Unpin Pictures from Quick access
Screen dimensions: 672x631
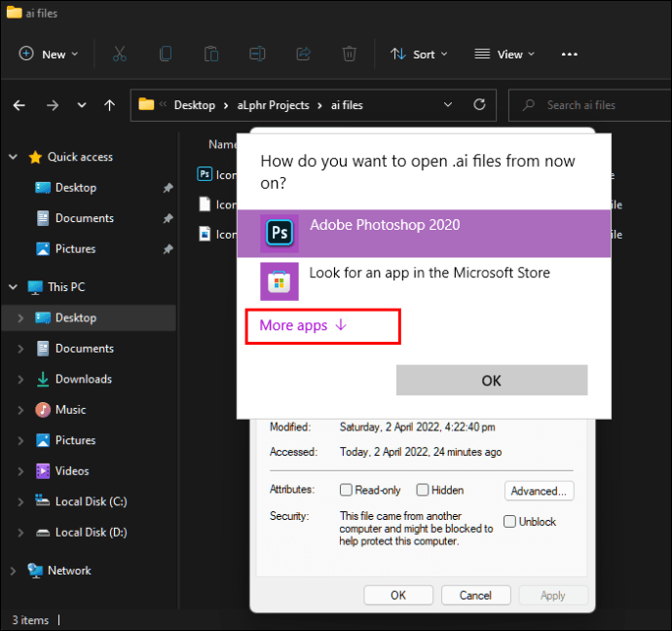[168, 249]
